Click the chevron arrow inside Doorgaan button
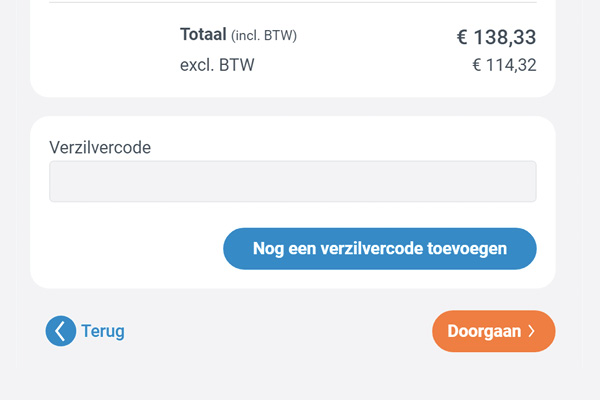The width and height of the screenshot is (600, 400). pyautogui.click(x=532, y=331)
